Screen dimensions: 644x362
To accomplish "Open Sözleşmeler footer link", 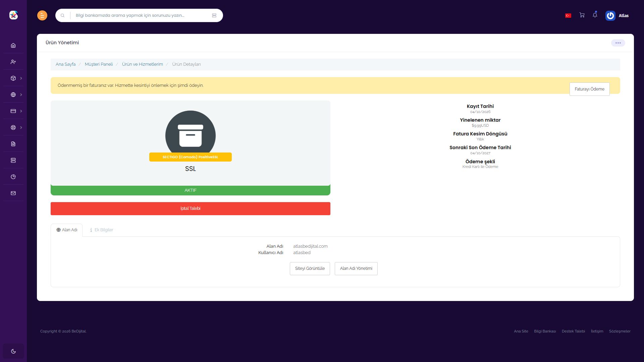I will click(x=620, y=331).
